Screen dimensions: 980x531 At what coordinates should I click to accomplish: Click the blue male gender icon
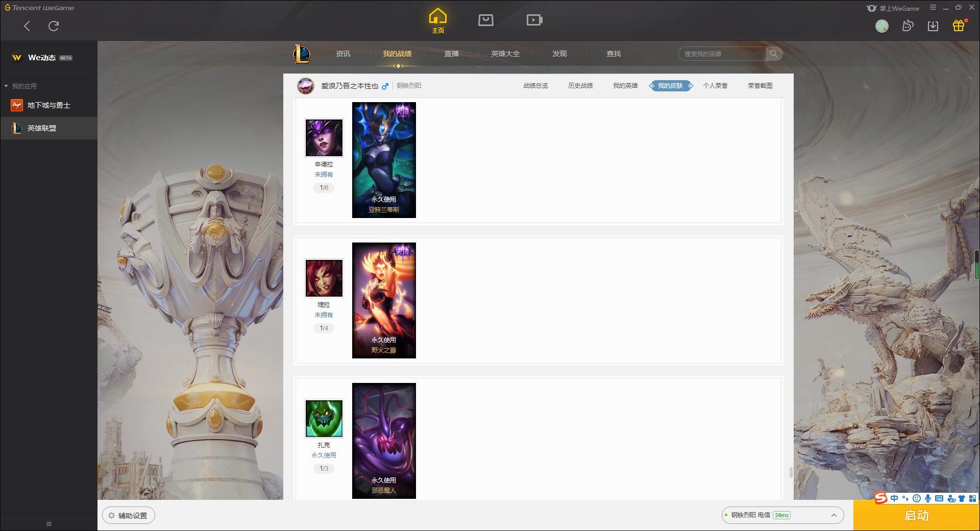(x=385, y=86)
